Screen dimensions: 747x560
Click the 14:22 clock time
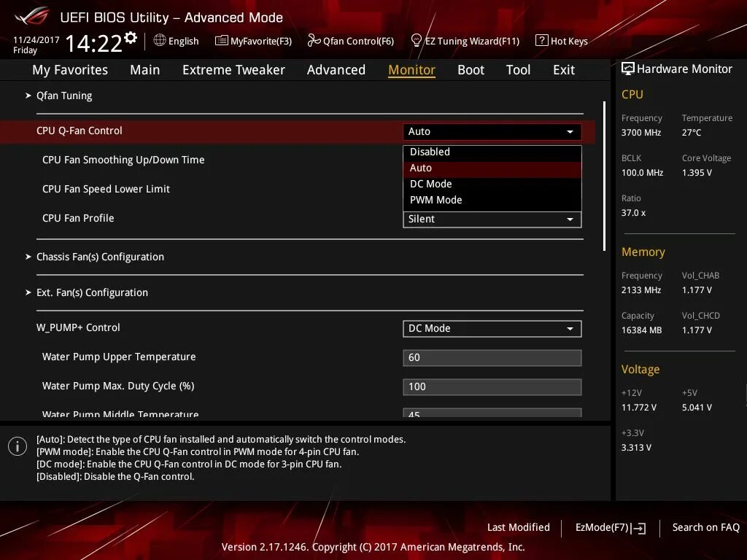pos(94,43)
